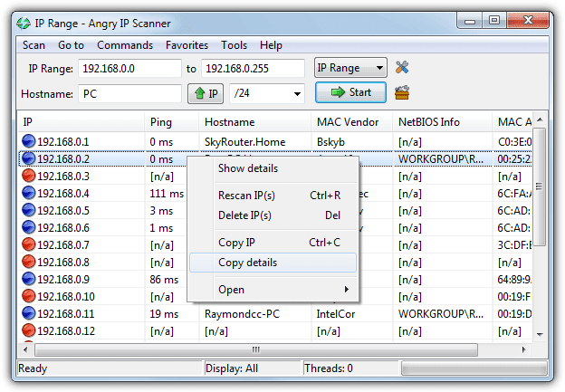This screenshot has width=565, height=392.
Task: Click the red status icon for 192.168.0.7
Action: tap(28, 244)
